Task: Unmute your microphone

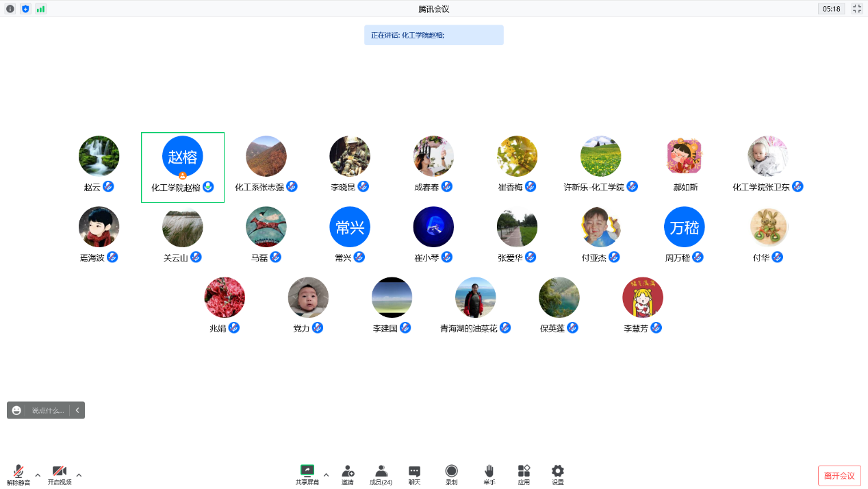Action: 18,472
